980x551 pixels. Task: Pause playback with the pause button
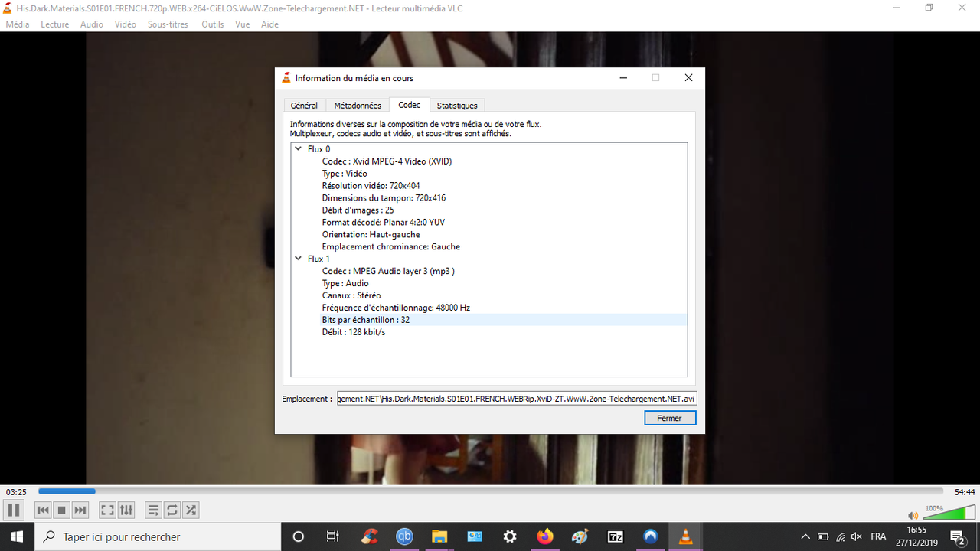coord(13,510)
